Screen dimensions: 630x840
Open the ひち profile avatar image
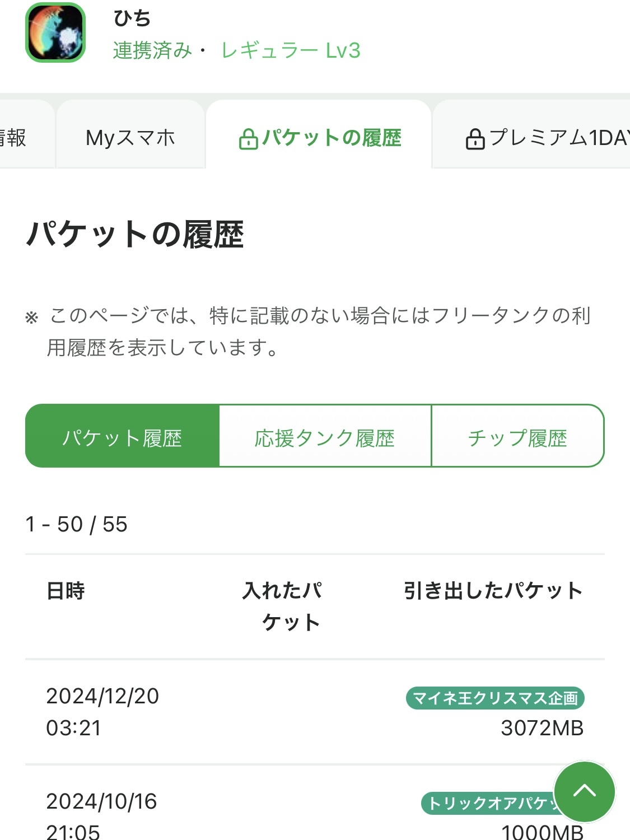[x=55, y=32]
